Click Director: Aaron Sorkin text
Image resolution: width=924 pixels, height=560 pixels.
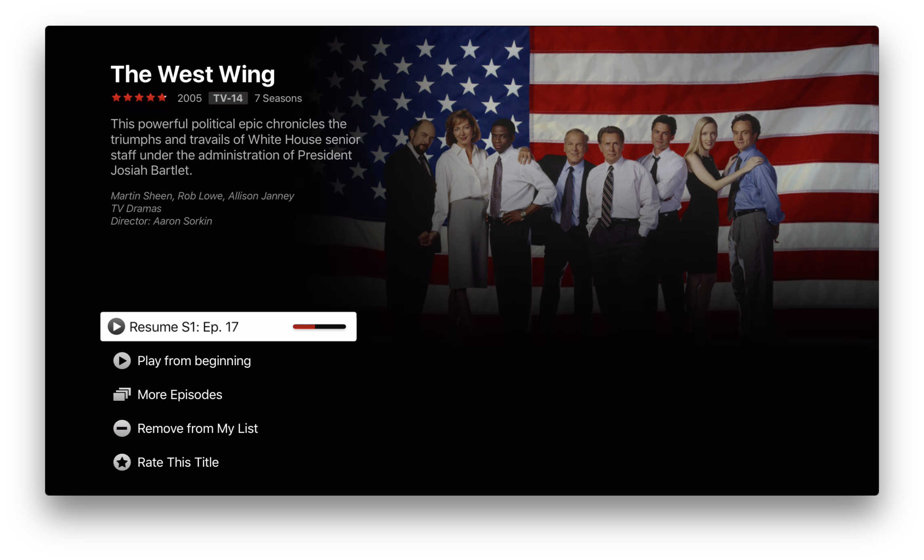(x=161, y=221)
